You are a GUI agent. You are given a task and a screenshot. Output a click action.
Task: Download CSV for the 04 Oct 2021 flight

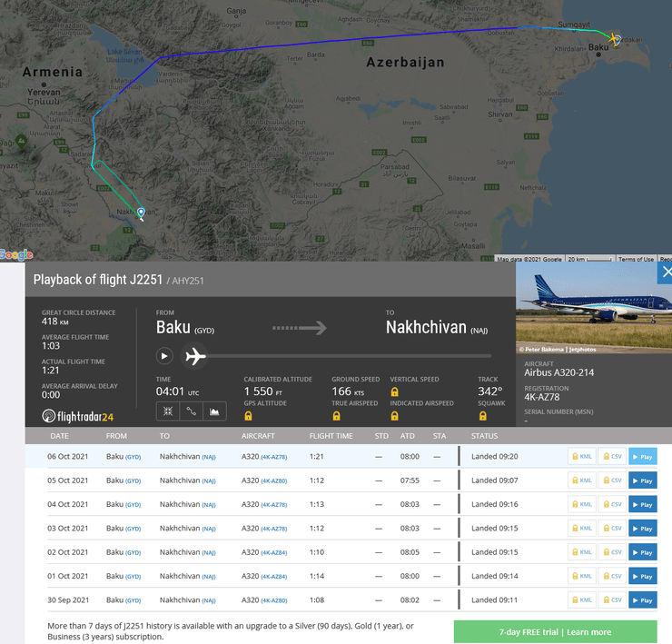611,504
